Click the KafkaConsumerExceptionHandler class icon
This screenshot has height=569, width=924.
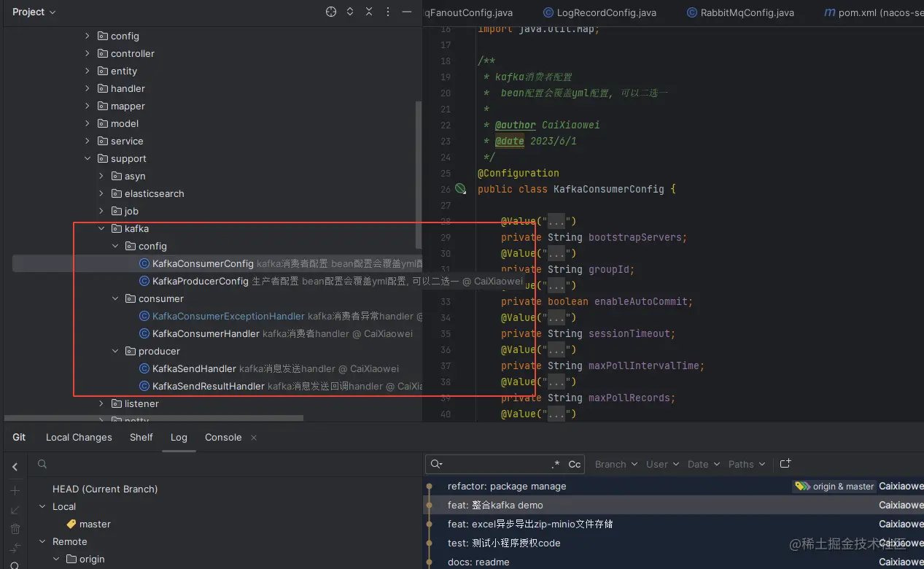point(144,316)
